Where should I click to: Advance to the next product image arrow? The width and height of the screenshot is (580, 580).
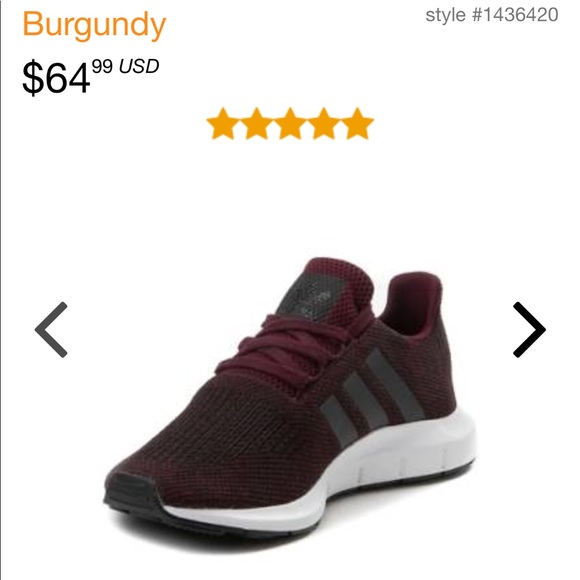(529, 330)
